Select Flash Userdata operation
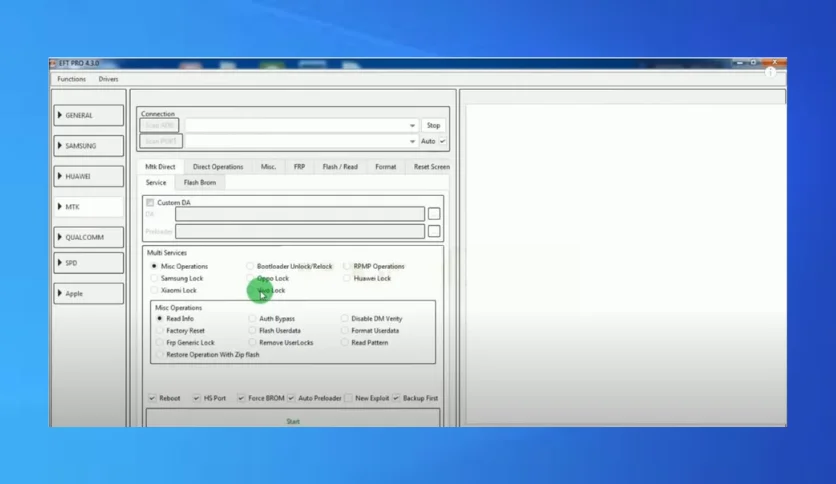836x484 pixels. (x=252, y=330)
